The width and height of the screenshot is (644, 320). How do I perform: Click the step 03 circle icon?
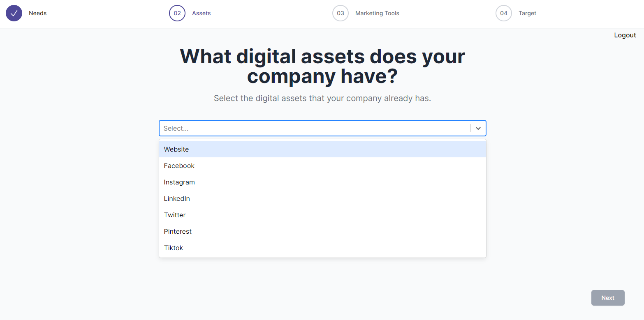341,13
